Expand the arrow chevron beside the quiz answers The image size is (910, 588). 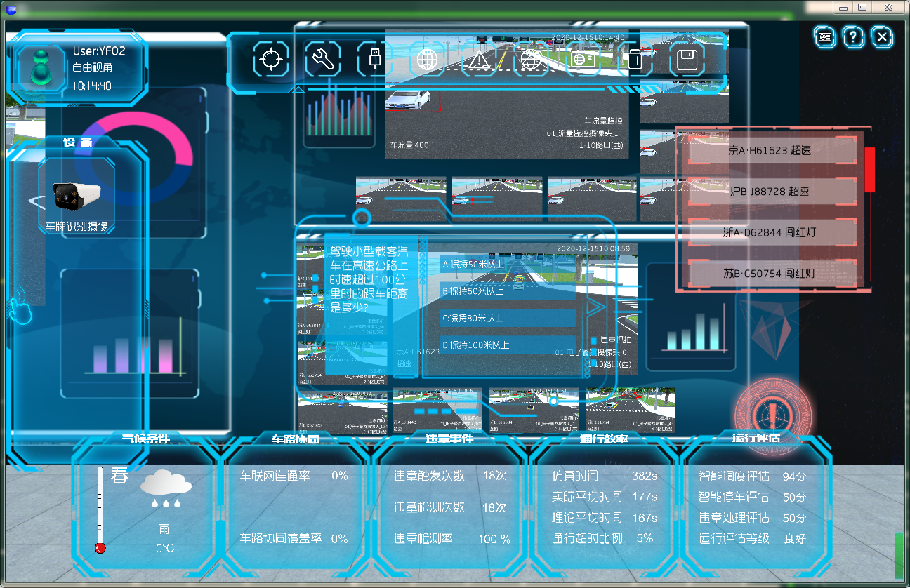click(595, 307)
